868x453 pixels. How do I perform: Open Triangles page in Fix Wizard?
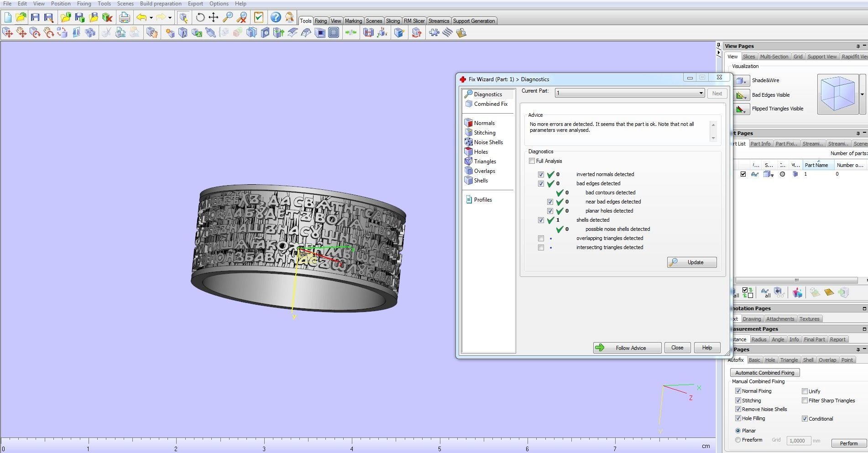[485, 161]
